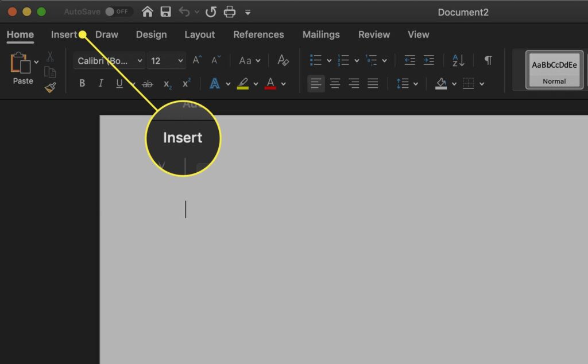Toggle bold formatting
This screenshot has height=364, width=588.
coord(82,83)
